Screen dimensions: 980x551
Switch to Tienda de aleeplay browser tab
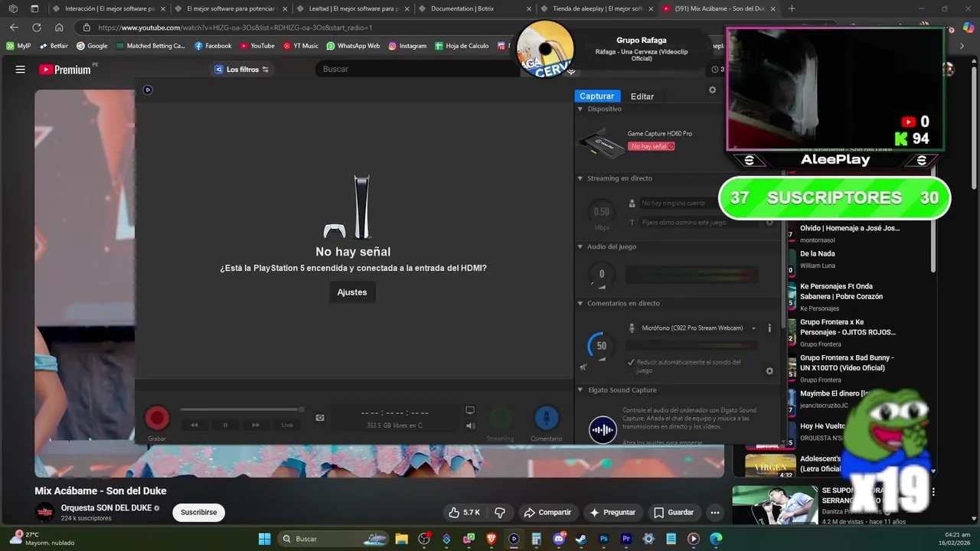(596, 9)
